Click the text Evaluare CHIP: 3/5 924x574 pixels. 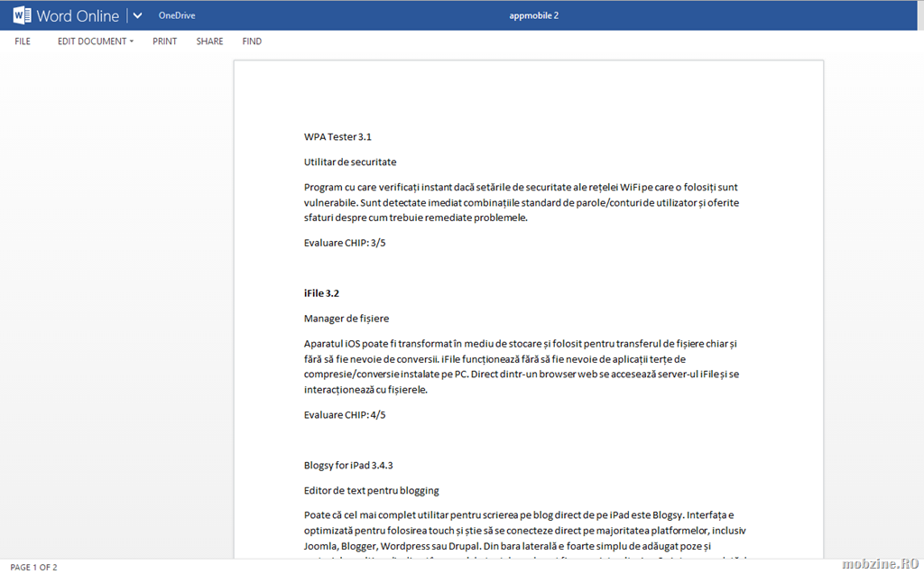point(345,243)
